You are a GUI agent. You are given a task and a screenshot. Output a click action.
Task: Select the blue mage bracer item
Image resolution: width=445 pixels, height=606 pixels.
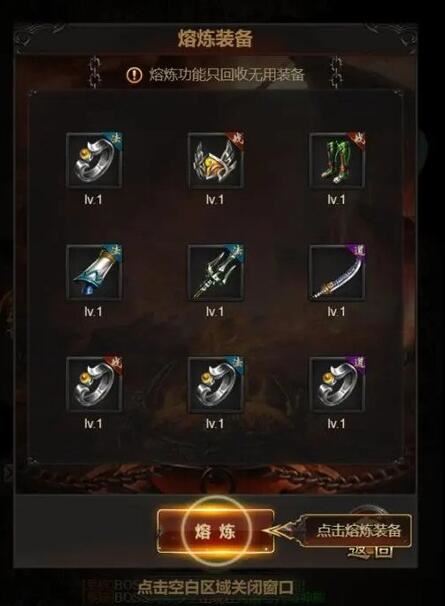click(94, 272)
